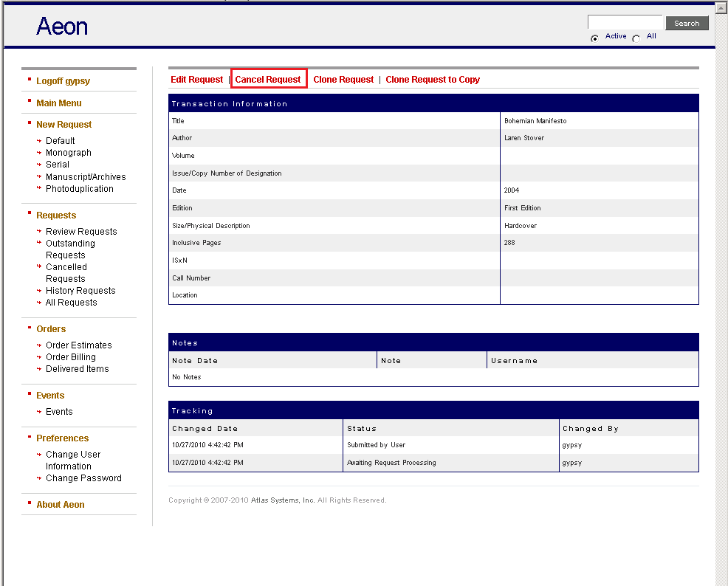This screenshot has height=586, width=728.
Task: Create a new Monograph request
Action: [69, 153]
